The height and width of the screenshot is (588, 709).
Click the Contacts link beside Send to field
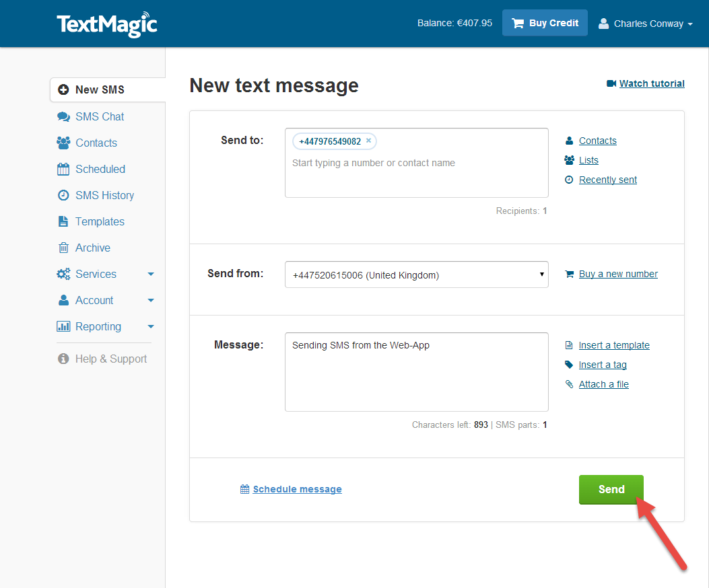pos(597,141)
